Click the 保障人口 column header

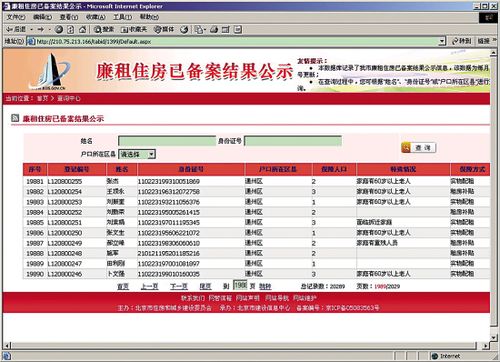point(334,169)
